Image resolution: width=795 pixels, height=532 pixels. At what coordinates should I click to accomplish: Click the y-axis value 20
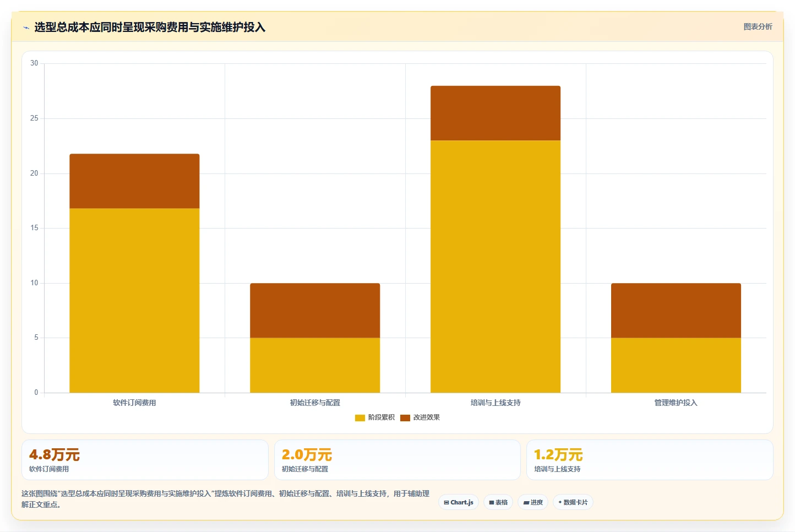point(34,173)
